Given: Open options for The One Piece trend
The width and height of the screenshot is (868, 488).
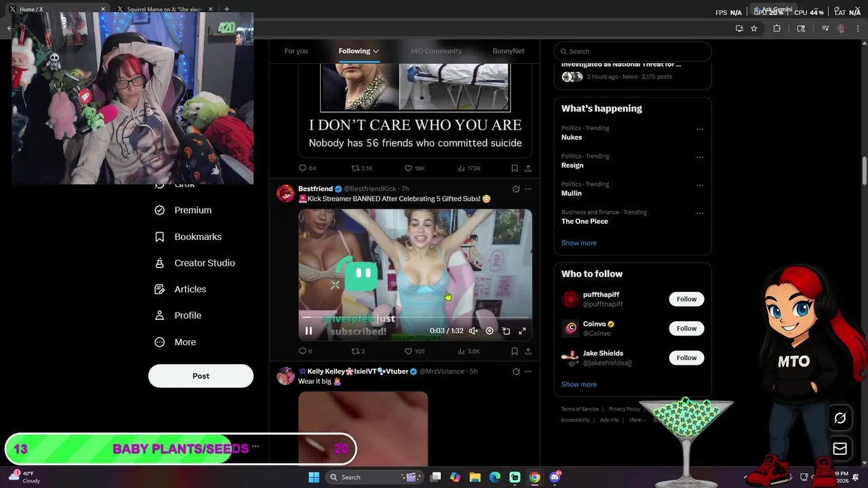Looking at the screenshot, I should pos(700,213).
